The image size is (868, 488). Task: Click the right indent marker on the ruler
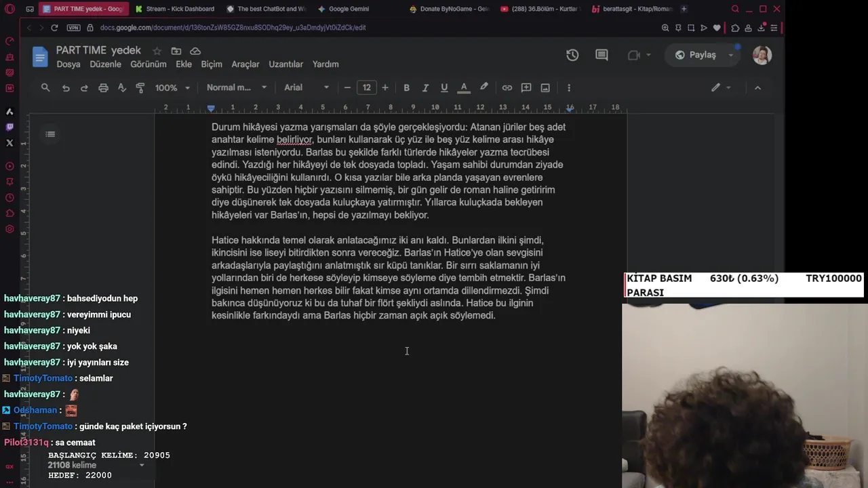[x=570, y=108]
